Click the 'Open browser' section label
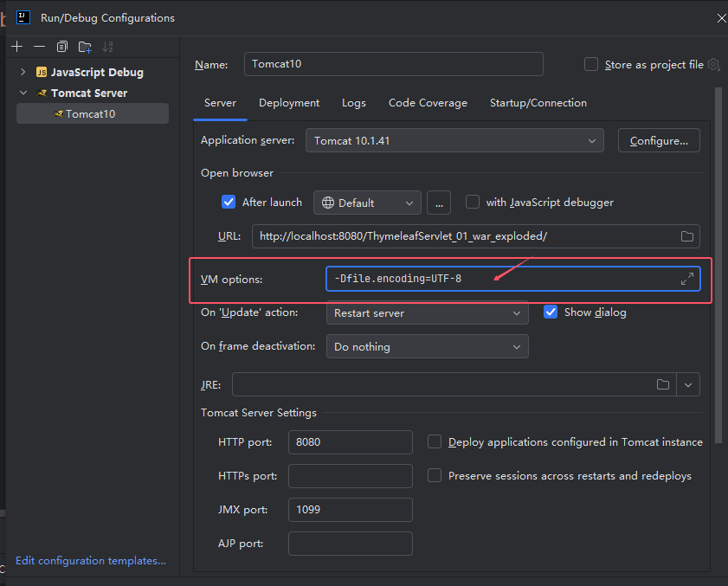Screen dimensions: 728x586 click(237, 173)
